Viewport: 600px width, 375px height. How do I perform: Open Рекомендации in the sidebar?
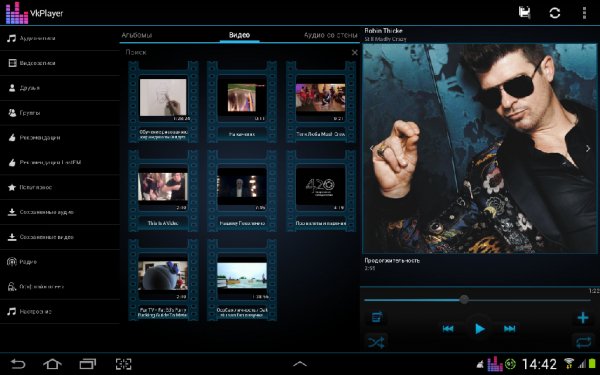coord(60,138)
